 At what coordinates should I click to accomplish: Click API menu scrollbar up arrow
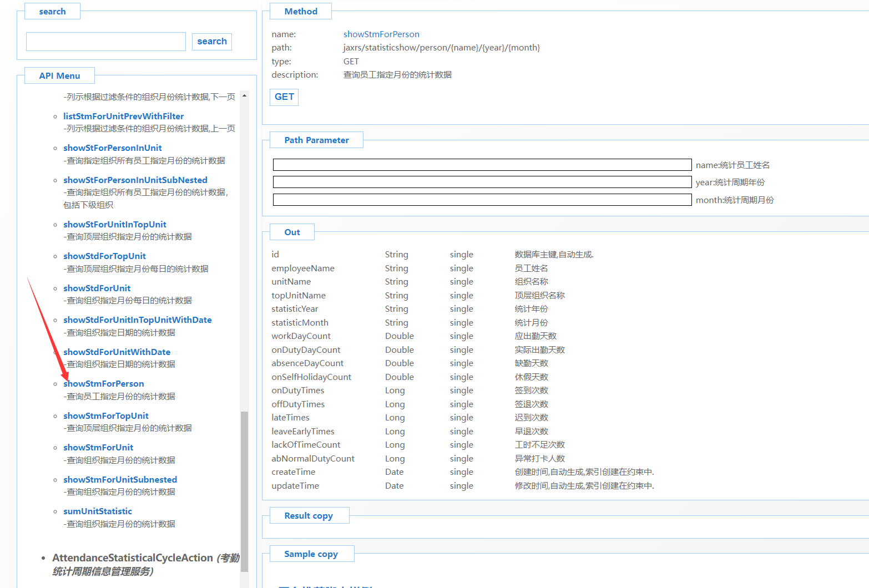tap(244, 96)
